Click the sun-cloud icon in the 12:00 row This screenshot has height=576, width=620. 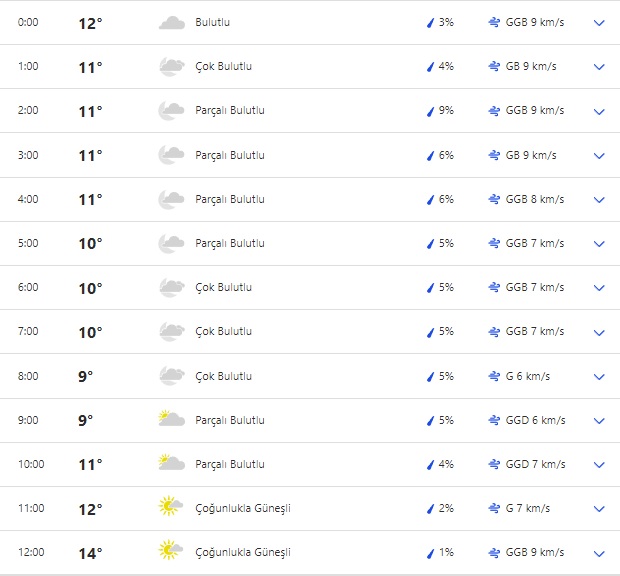click(171, 552)
